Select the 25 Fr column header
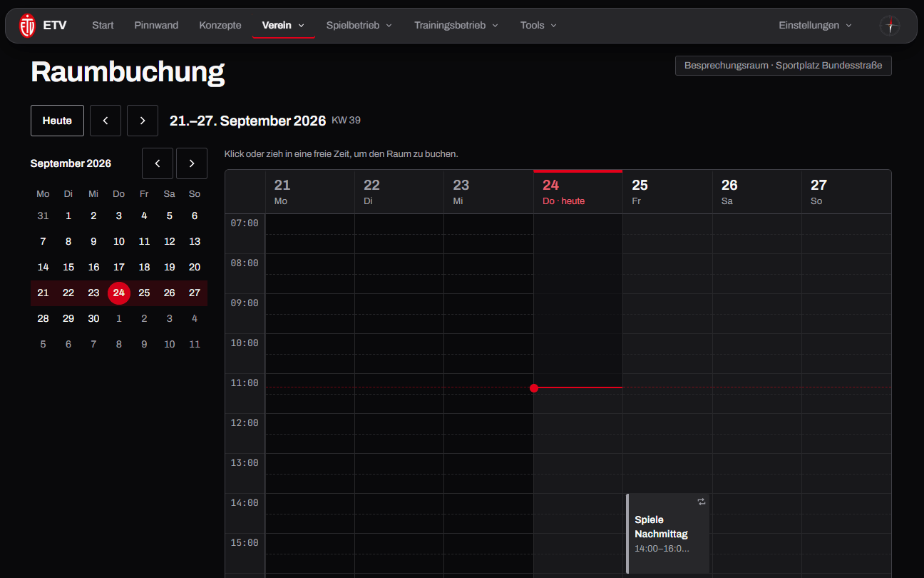The height and width of the screenshot is (578, 924). [x=667, y=192]
